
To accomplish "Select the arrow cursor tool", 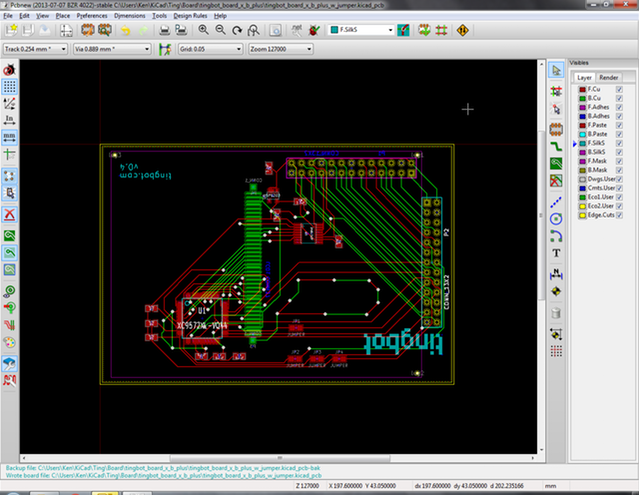I will [556, 70].
